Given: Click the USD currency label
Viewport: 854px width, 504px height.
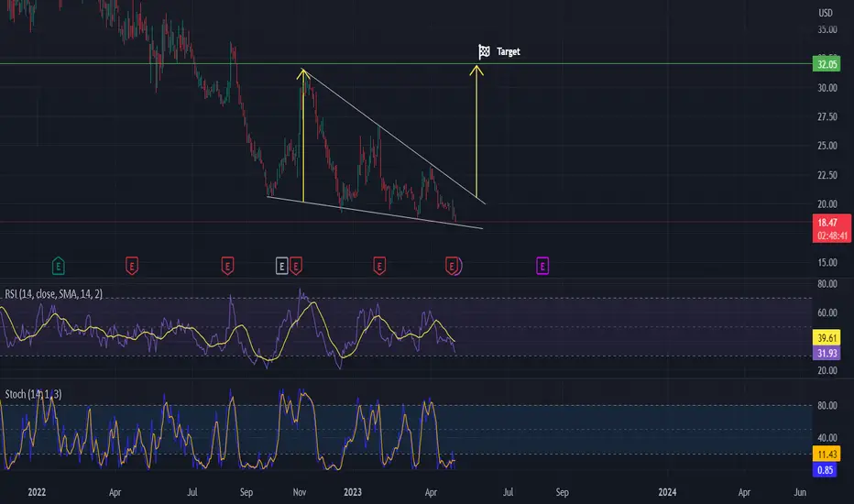Looking at the screenshot, I should pyautogui.click(x=826, y=13).
